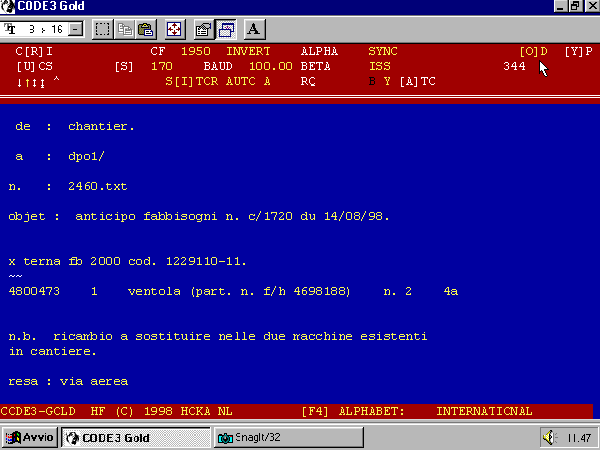Click the Background toolbar icon
Viewport: 600px width, 450px height.
click(224, 29)
